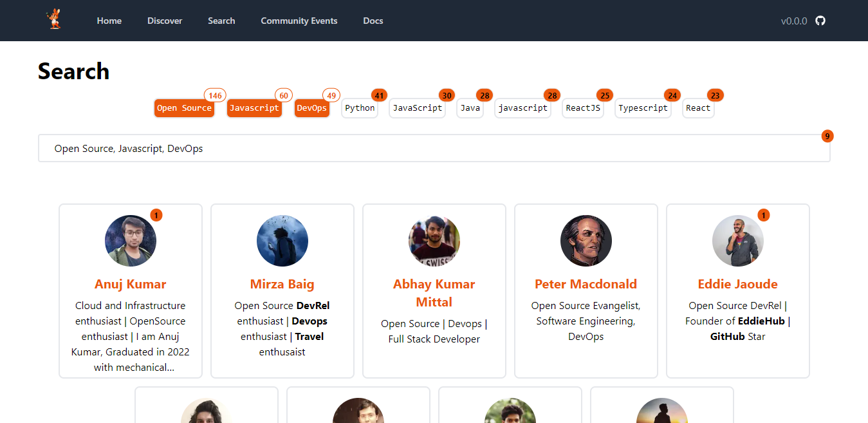Screen dimensions: 868x423
Task: Open the Mirza Baig profile link
Action: (282, 284)
